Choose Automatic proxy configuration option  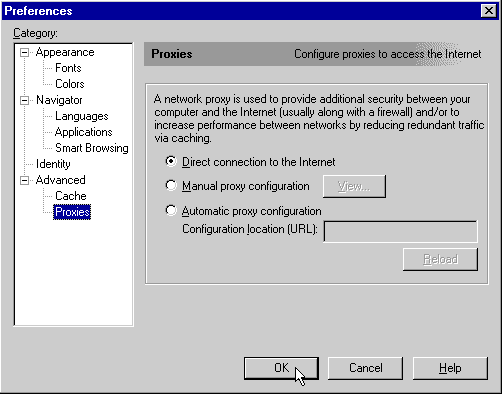pos(243,211)
